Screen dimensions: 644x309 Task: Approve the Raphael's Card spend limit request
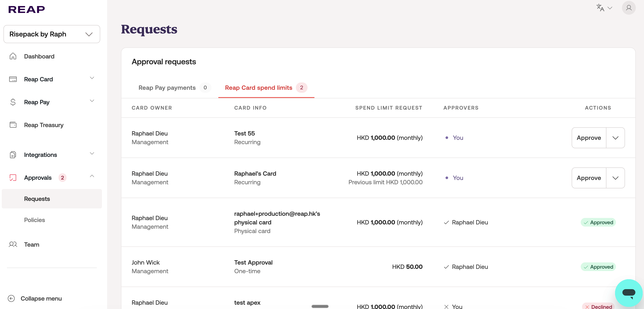(589, 178)
